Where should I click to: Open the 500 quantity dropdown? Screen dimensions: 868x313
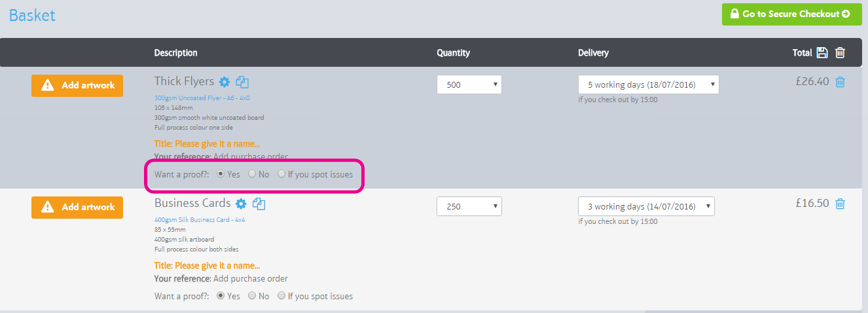469,84
